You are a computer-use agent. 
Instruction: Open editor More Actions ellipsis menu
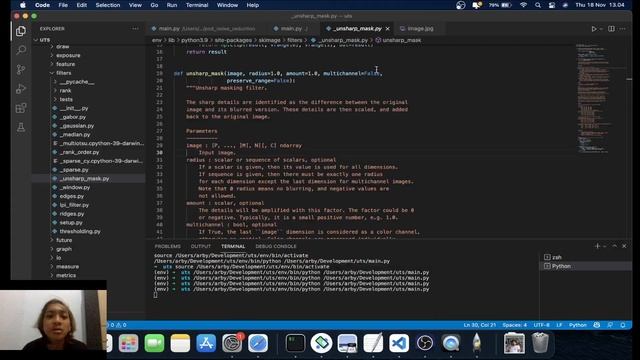coord(622,29)
